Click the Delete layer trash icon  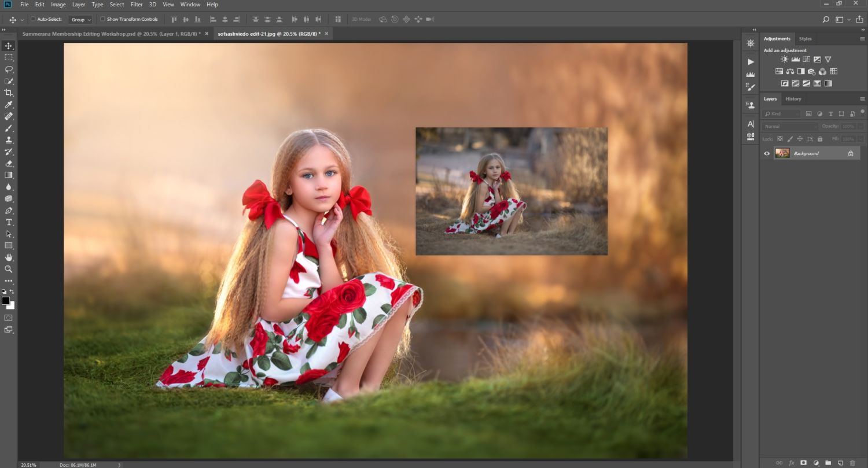pyautogui.click(x=852, y=463)
